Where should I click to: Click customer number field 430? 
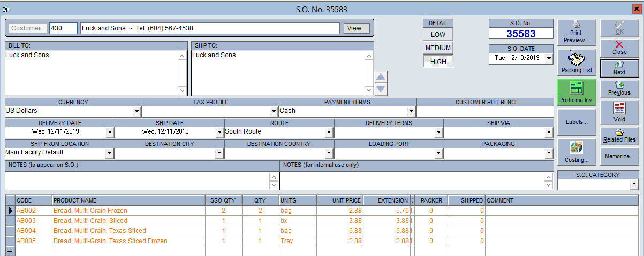click(x=64, y=28)
